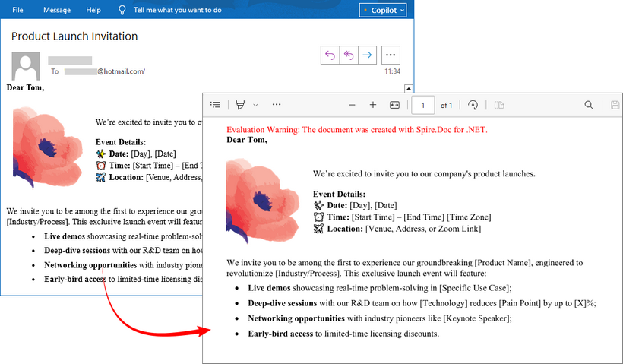623x364 pixels.
Task: Click the fit to width icon
Action: click(394, 106)
